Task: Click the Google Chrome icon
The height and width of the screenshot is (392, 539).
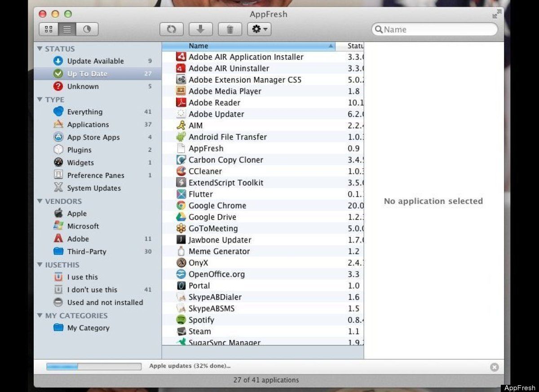Action: click(181, 206)
